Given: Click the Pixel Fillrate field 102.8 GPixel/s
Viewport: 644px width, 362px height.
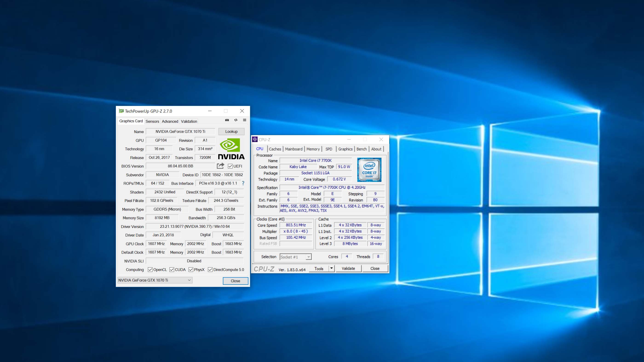Looking at the screenshot, I should pos(161,201).
